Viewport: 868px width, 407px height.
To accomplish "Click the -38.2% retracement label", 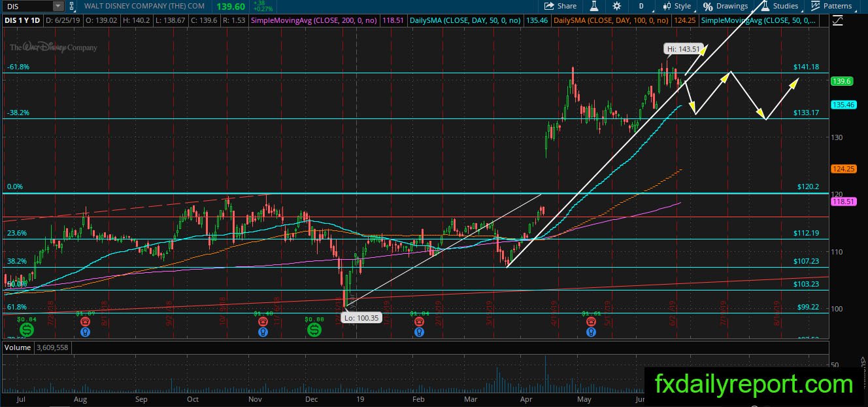I will coord(18,113).
